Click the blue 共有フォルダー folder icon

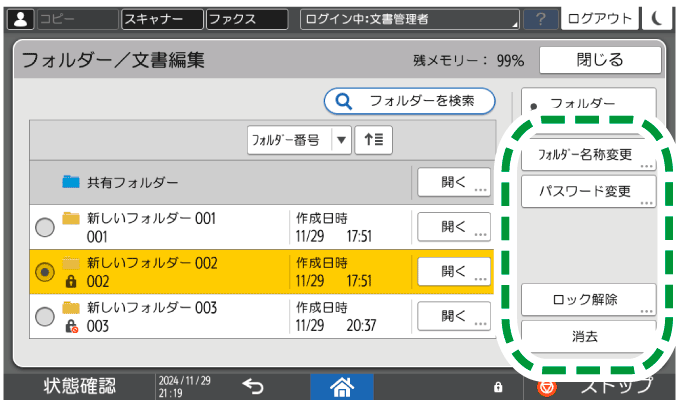71,181
